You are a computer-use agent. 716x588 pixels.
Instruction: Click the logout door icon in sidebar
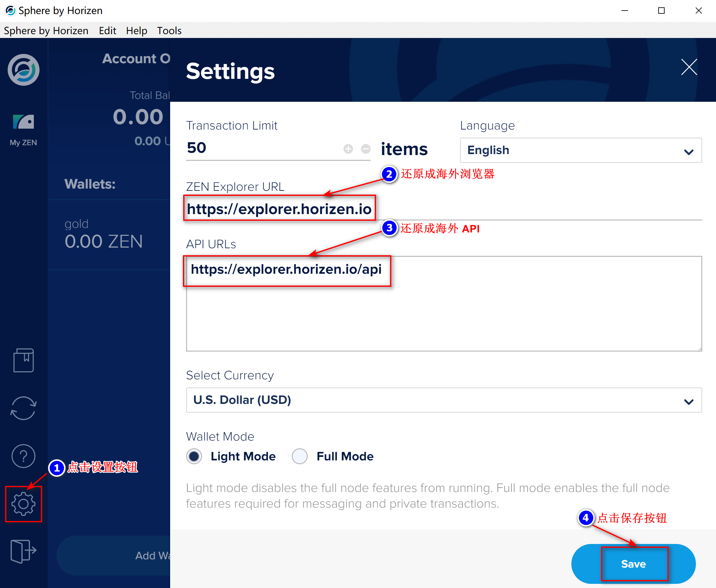23,551
